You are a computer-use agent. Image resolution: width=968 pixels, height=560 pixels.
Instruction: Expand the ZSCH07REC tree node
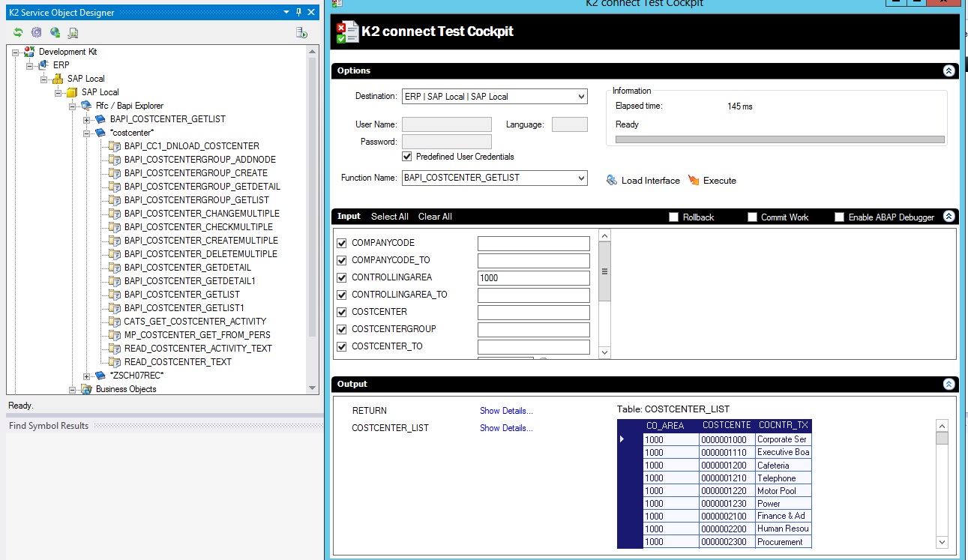86,375
